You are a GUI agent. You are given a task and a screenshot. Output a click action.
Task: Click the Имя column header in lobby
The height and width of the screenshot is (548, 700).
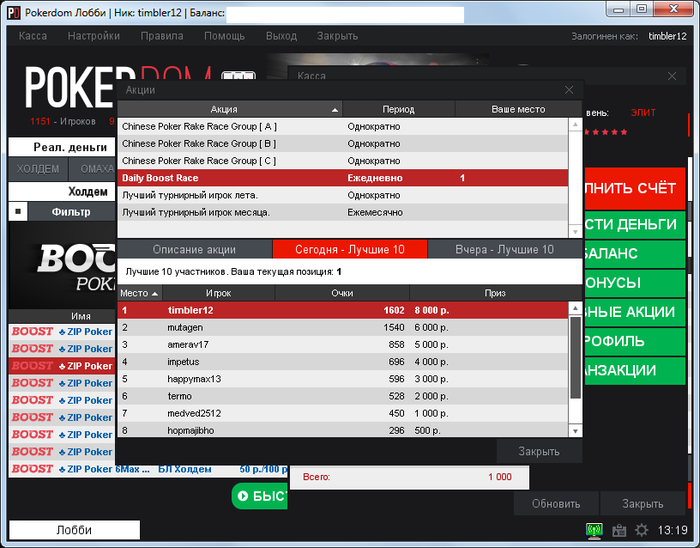[62, 316]
